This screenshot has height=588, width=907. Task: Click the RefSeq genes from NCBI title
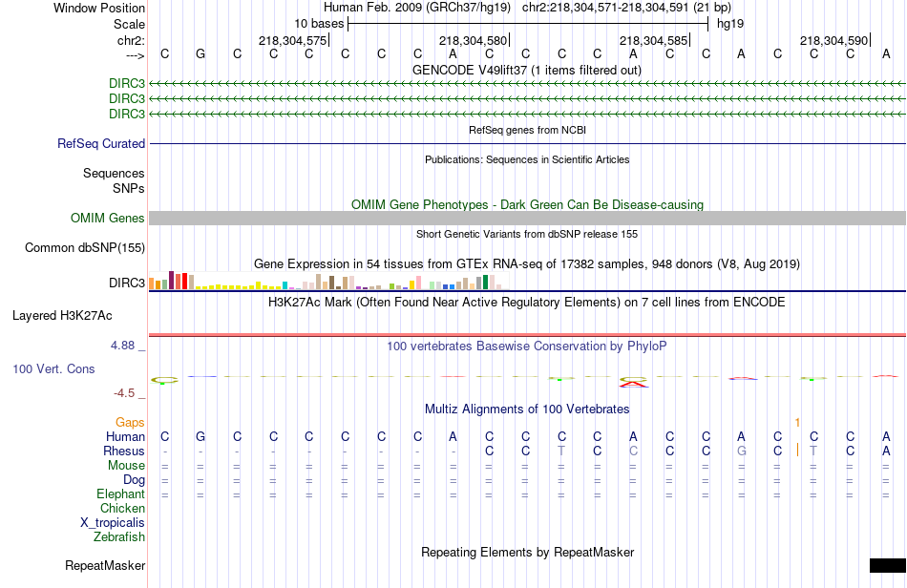pos(528,130)
